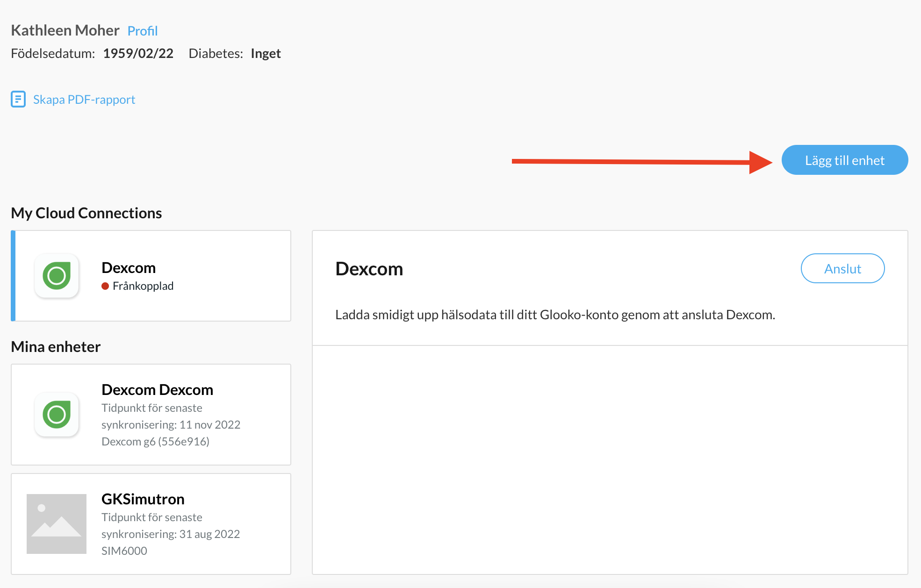The height and width of the screenshot is (588, 921).
Task: Click the synkronisering: 31 aug 2022 text
Action: tap(171, 534)
